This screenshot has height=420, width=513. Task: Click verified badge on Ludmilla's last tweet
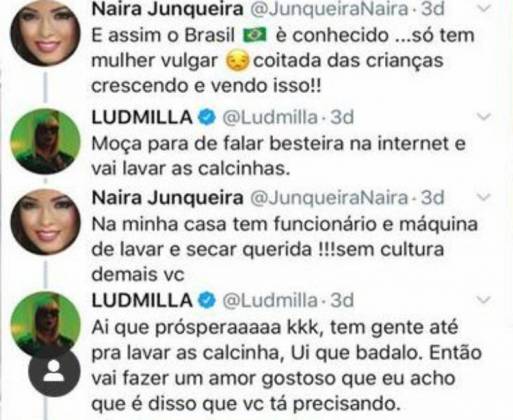(x=207, y=300)
